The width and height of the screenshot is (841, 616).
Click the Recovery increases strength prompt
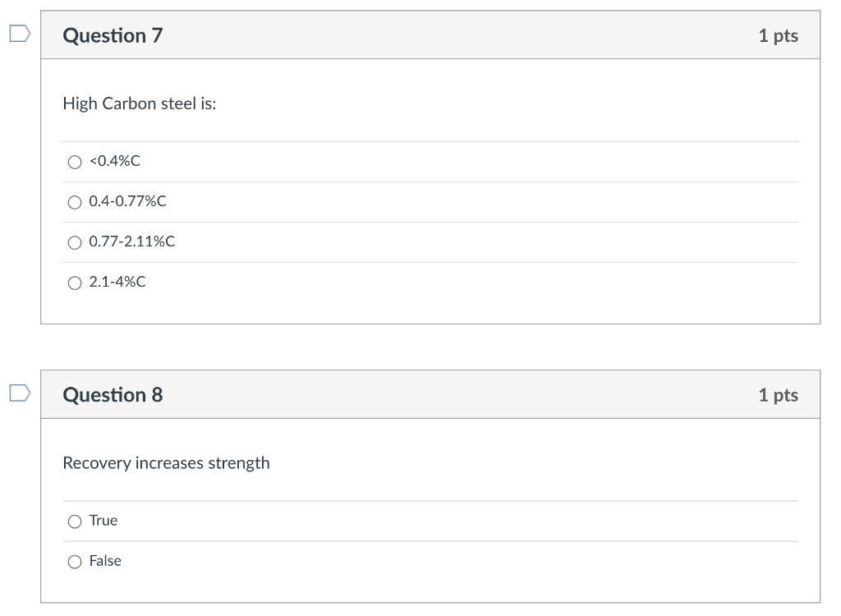click(164, 463)
